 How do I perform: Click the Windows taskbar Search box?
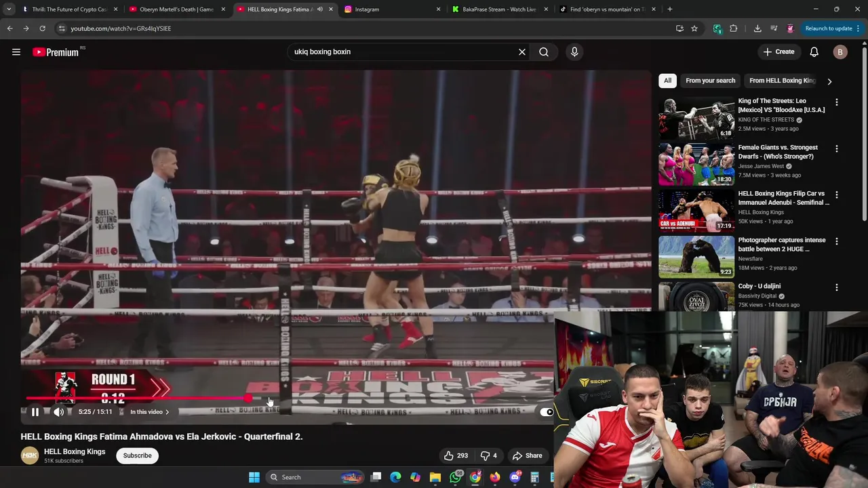tap(316, 477)
